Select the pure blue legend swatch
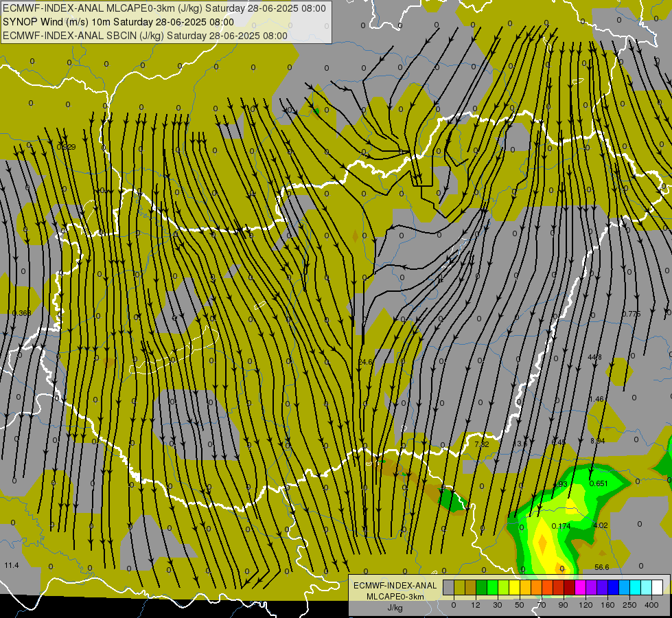This screenshot has width=672, height=618. pos(614,588)
